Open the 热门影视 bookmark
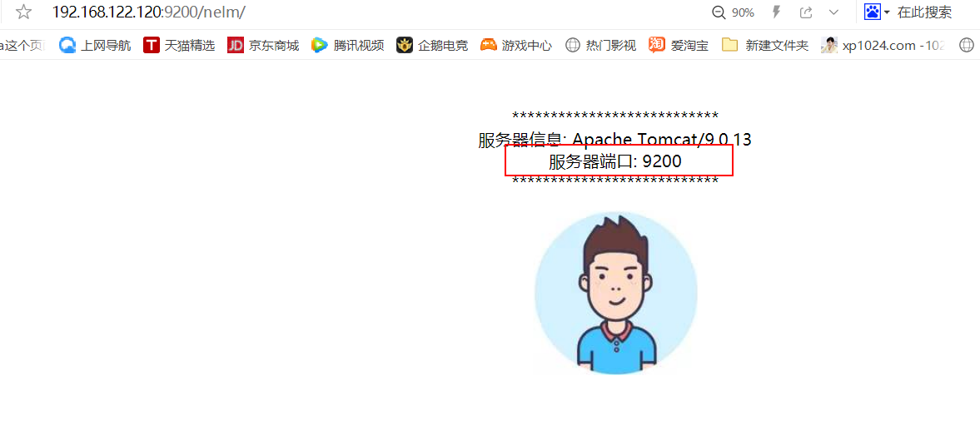This screenshot has width=980, height=445. click(x=600, y=45)
